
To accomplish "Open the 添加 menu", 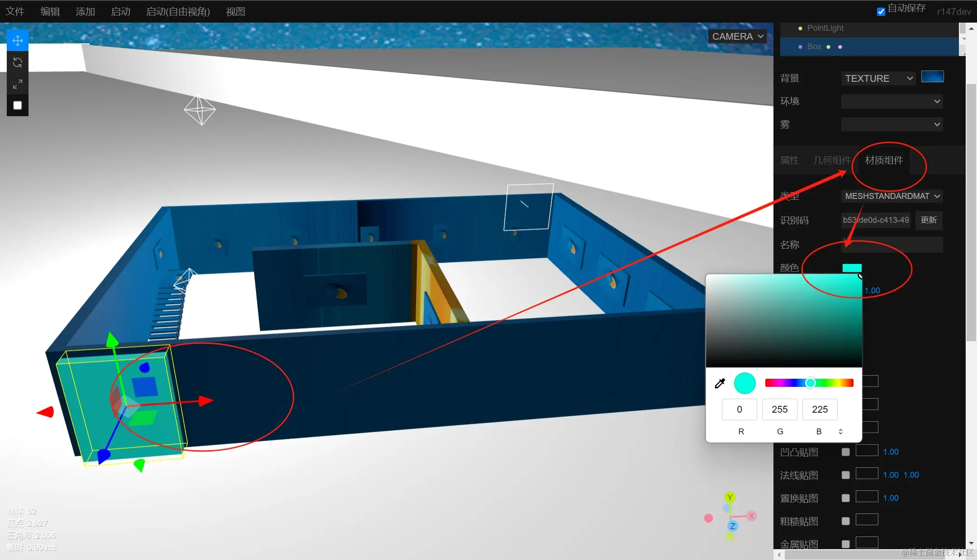I will (x=85, y=12).
